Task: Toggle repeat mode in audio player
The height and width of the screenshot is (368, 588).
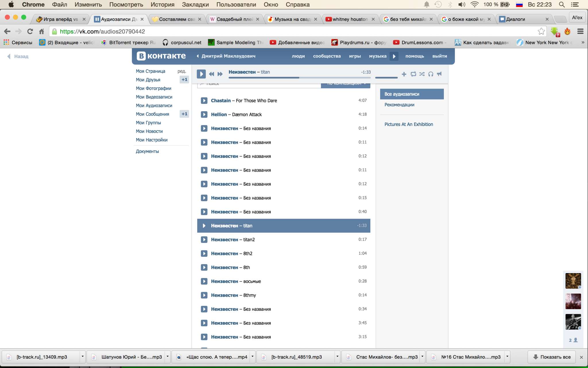Action: (413, 74)
